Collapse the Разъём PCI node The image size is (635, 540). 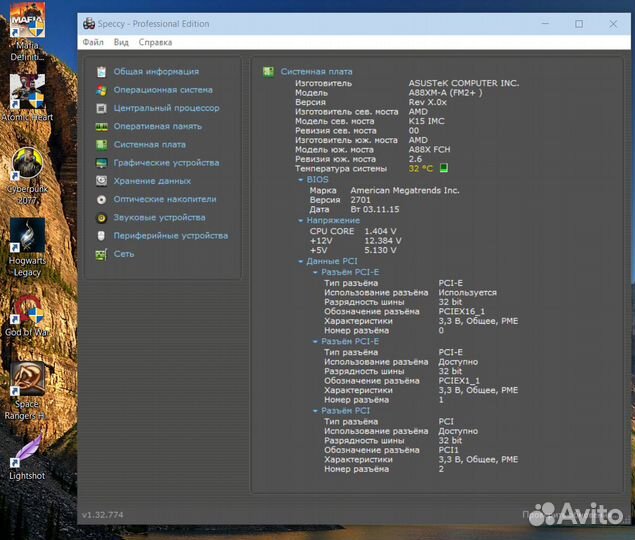315,411
